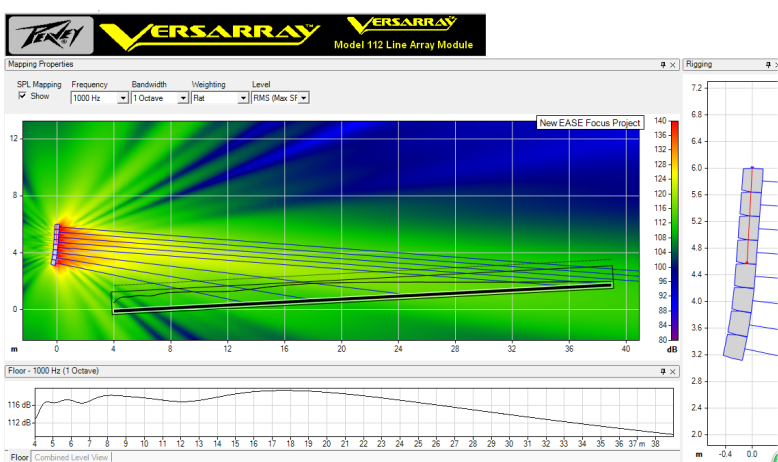Select the audience floor area in mapping

tap(360, 298)
